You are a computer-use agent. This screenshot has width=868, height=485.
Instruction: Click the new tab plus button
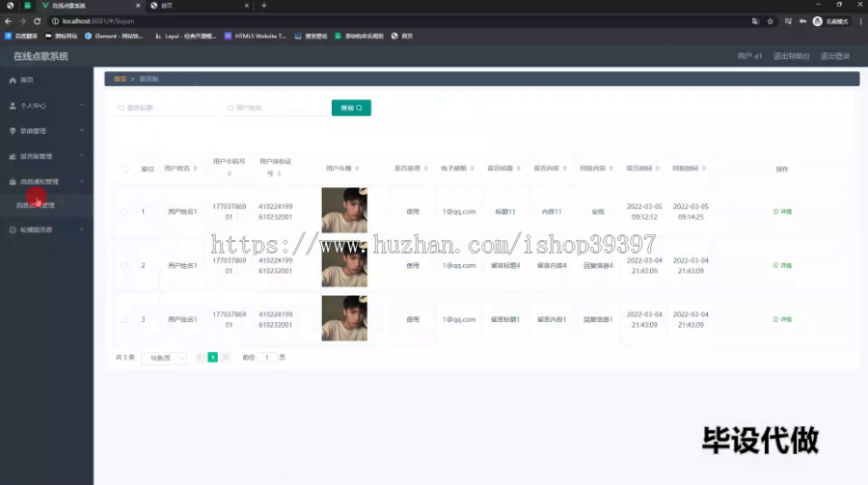pos(264,6)
